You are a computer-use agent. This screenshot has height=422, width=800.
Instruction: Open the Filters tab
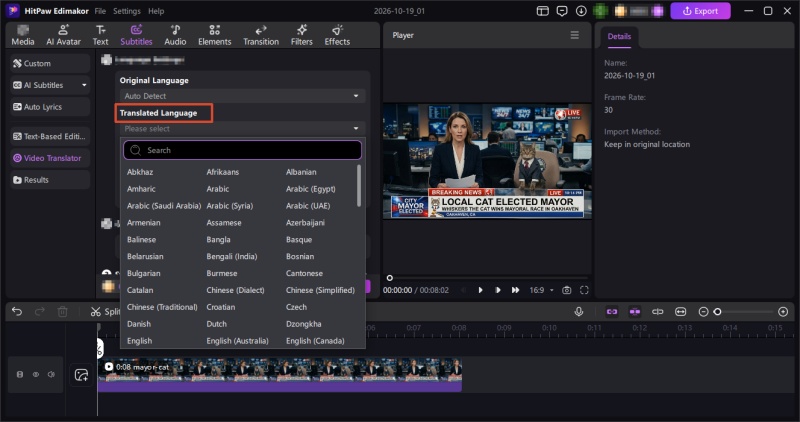(x=302, y=35)
